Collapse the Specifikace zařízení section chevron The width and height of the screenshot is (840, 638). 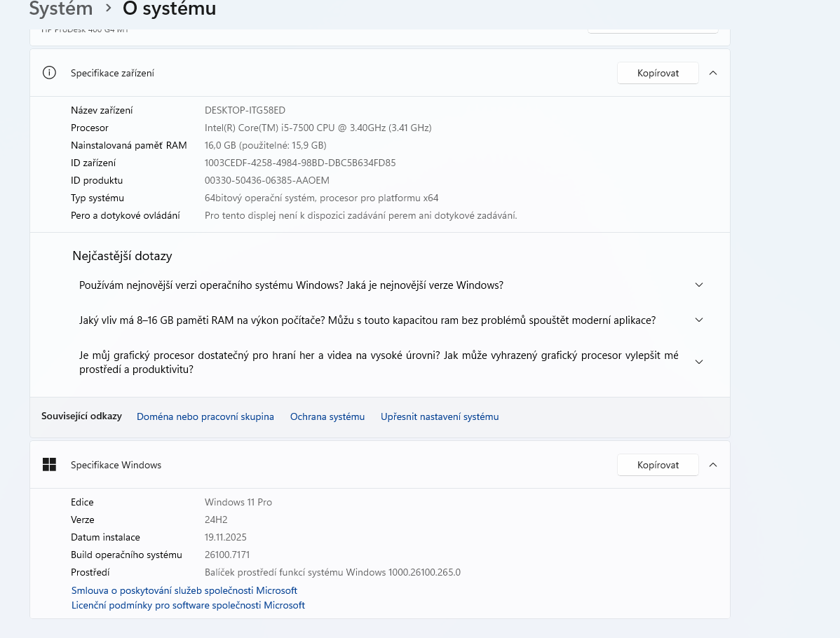point(713,73)
